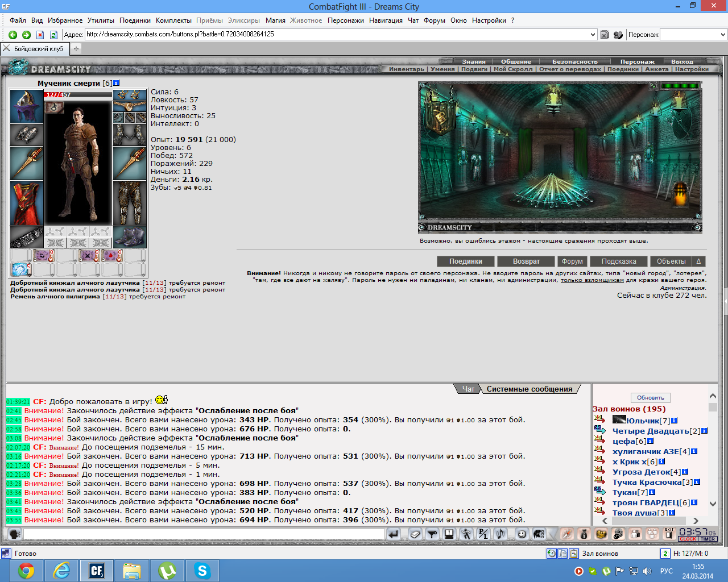
Task: Open the Поединки menu in menu bar
Action: 135,20
